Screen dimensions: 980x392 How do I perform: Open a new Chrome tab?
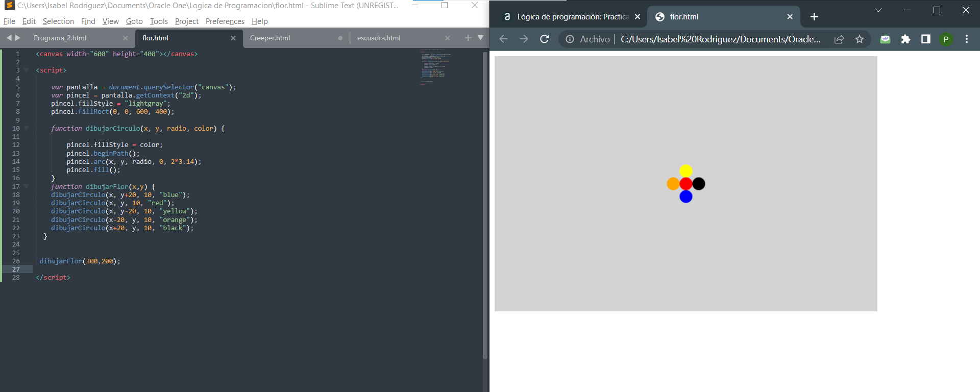click(814, 17)
